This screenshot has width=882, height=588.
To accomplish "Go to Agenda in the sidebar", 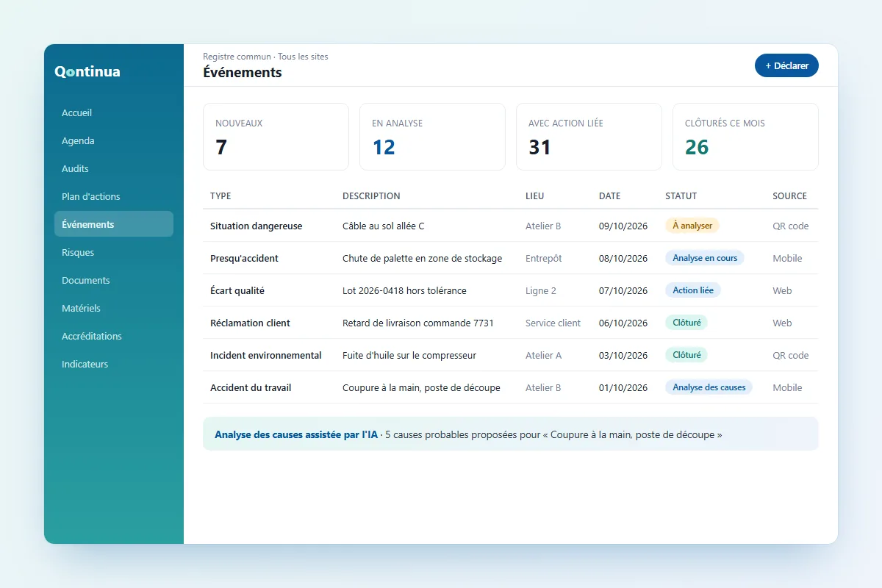I will pyautogui.click(x=114, y=141).
